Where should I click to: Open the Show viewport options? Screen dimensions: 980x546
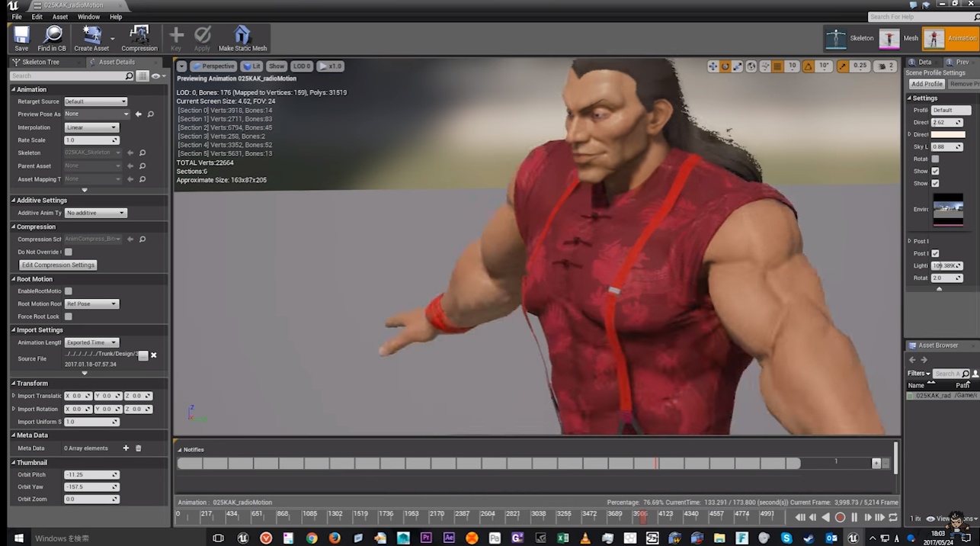[277, 66]
